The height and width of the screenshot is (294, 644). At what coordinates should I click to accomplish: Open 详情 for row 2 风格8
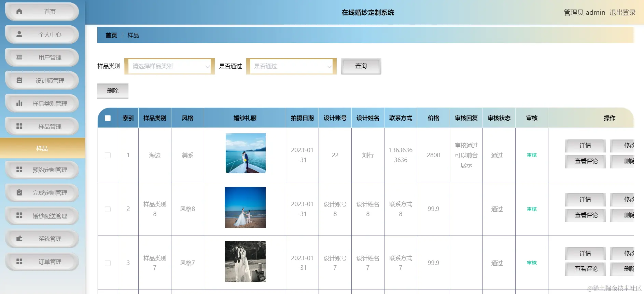coord(585,200)
